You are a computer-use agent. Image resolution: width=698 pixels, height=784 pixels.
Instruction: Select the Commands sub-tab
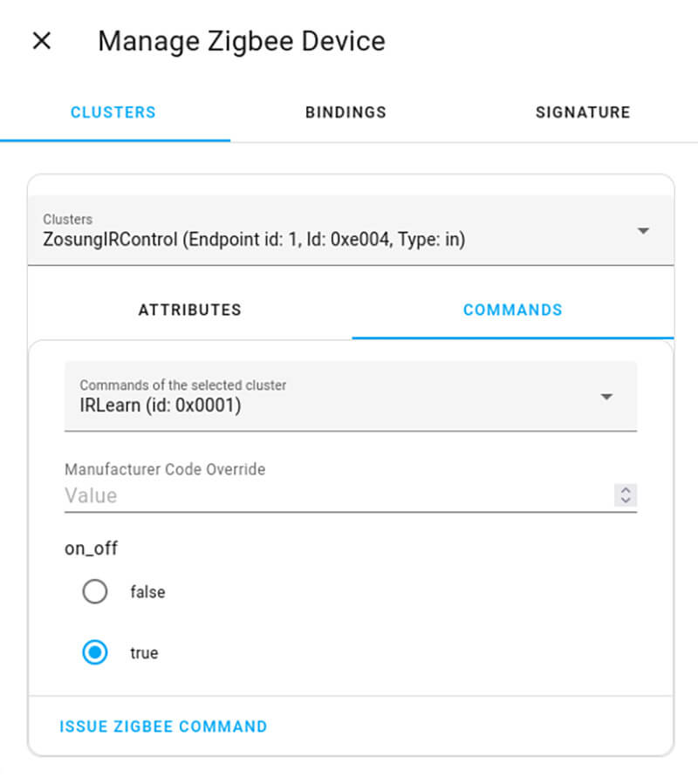[512, 310]
